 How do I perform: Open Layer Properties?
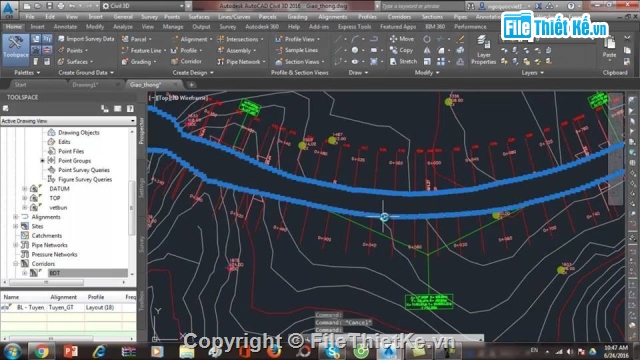pyautogui.click(x=483, y=50)
